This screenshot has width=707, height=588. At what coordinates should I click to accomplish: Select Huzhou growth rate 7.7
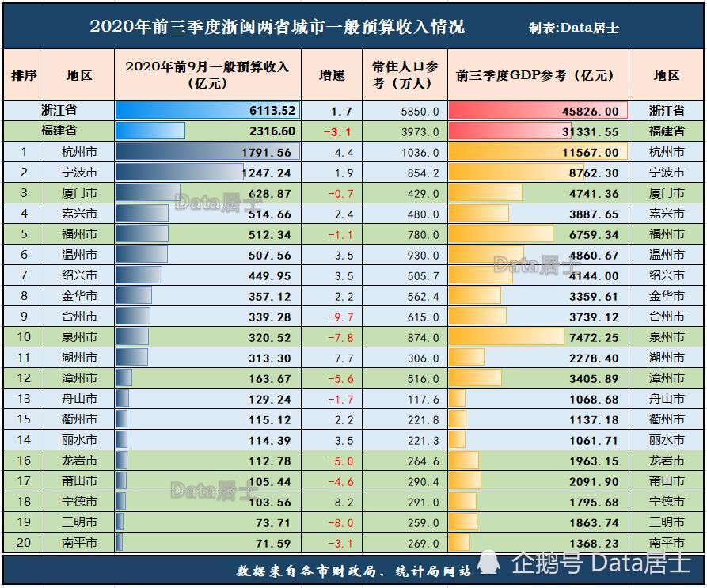point(344,358)
